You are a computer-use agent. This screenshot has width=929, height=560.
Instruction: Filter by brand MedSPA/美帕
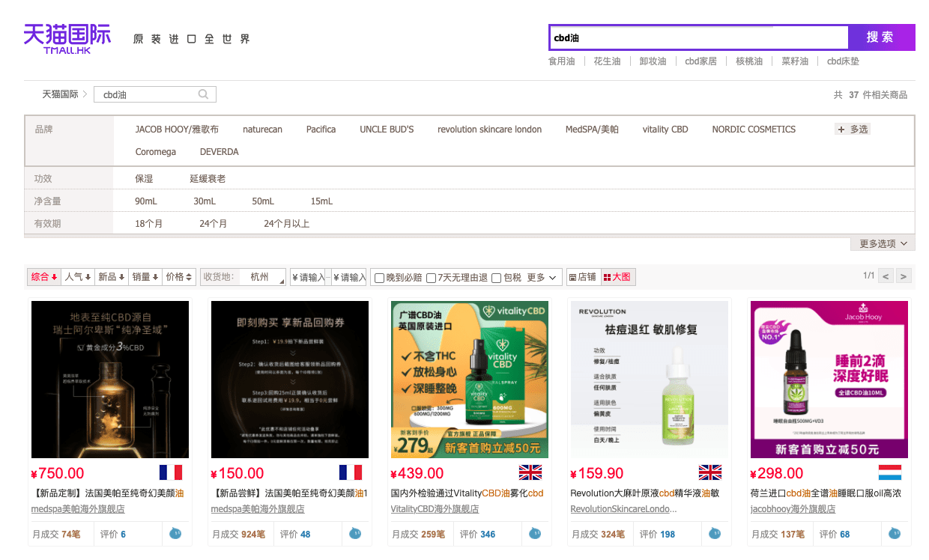[x=592, y=130]
